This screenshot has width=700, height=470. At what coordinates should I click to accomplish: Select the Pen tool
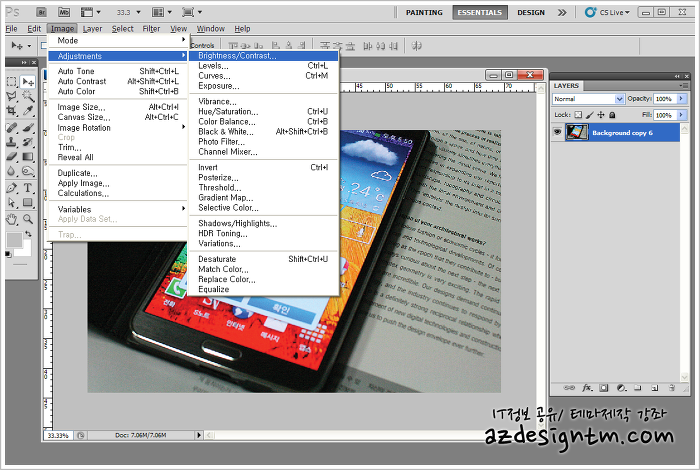[x=12, y=188]
